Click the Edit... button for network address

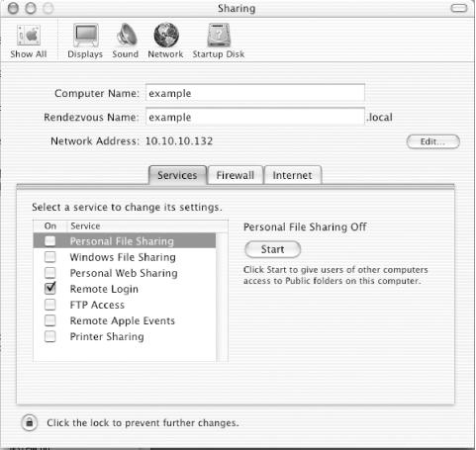432,141
